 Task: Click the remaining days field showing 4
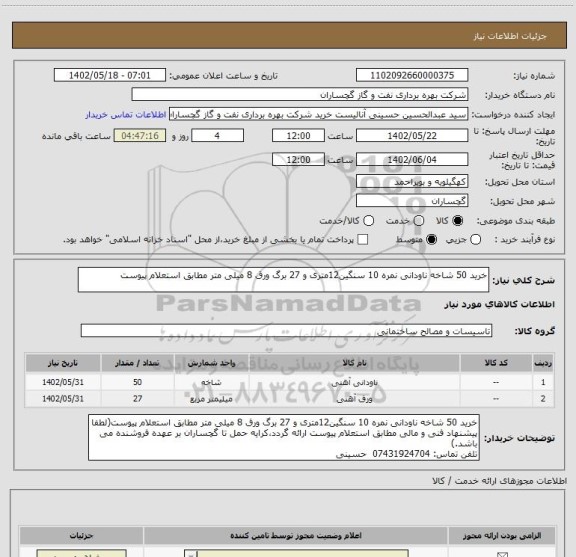click(217, 136)
